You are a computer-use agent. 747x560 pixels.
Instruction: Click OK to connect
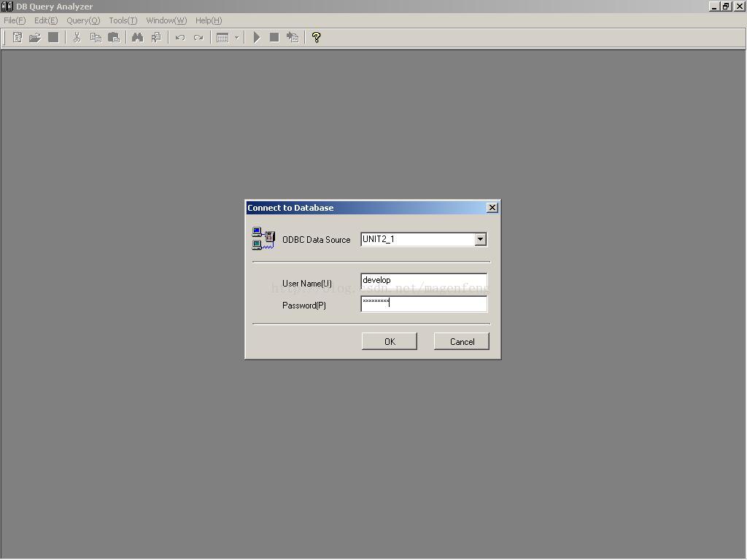pos(390,341)
